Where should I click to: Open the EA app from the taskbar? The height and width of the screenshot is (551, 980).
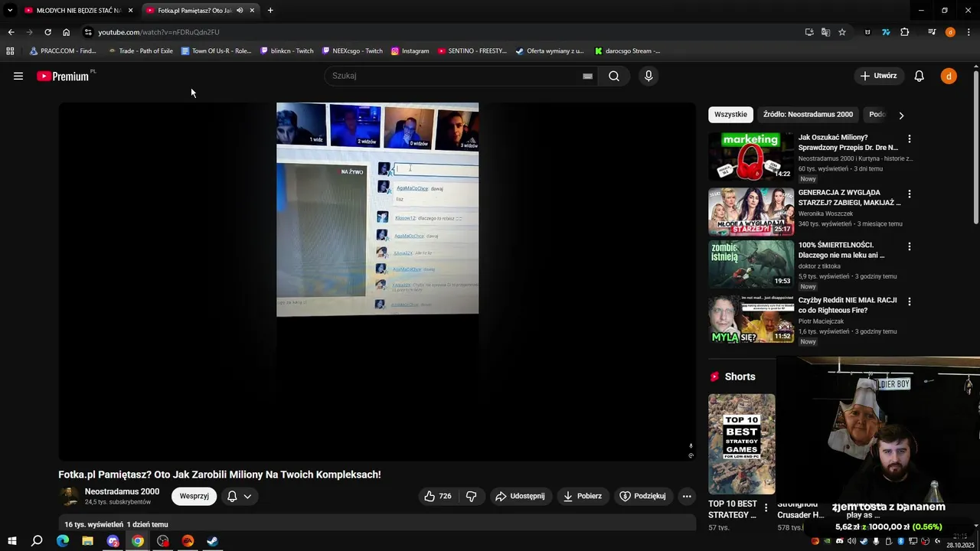188,541
